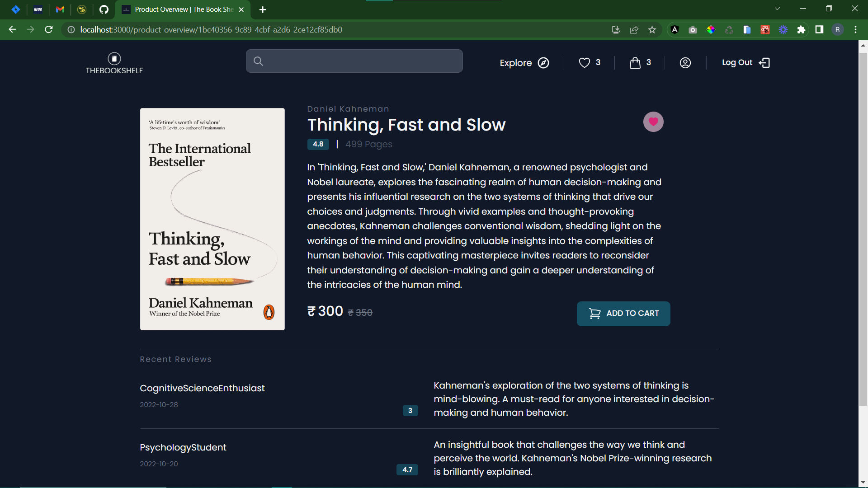Open the Chrome profile avatar R
The width and height of the screenshot is (868, 488).
837,30
